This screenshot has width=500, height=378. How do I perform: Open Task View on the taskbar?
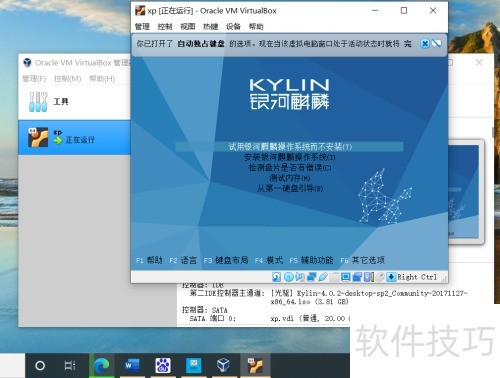(x=70, y=366)
